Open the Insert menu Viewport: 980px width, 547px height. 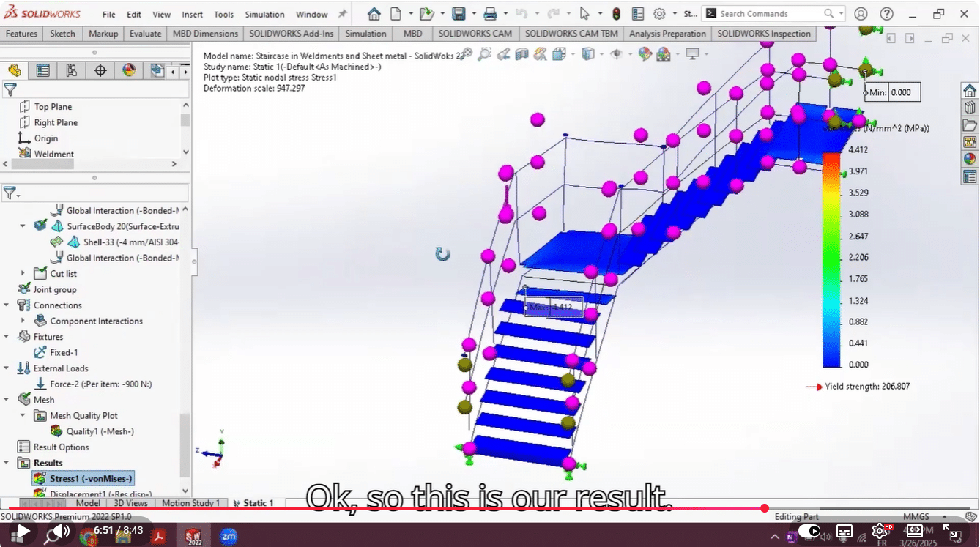[193, 14]
